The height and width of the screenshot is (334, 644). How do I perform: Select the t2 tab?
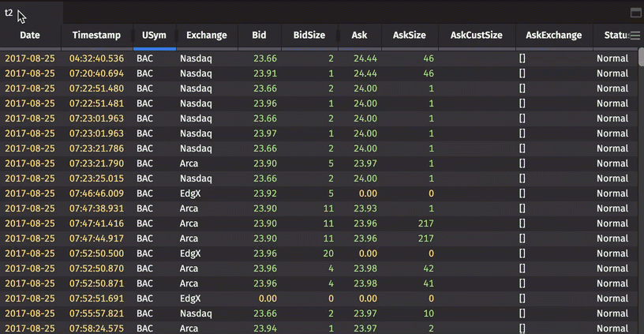(x=9, y=13)
